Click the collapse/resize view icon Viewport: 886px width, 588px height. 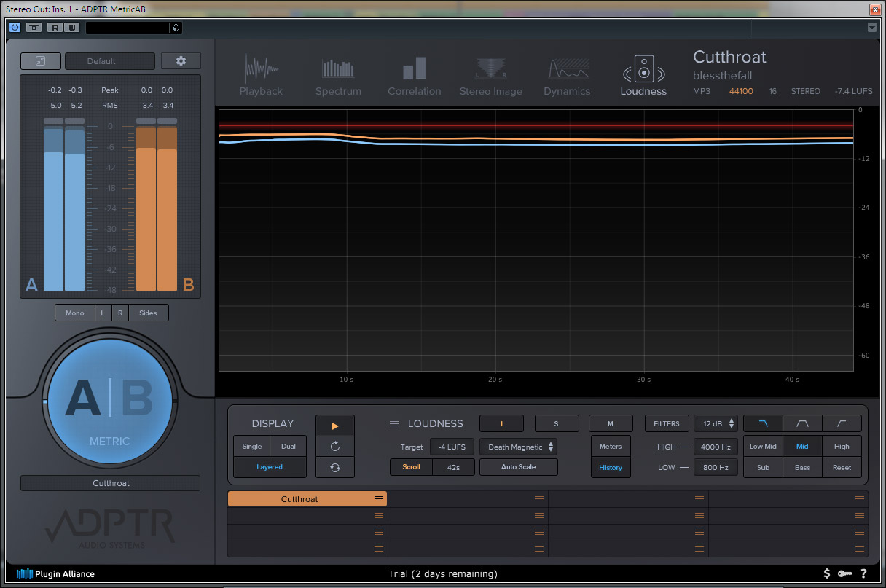(x=40, y=61)
